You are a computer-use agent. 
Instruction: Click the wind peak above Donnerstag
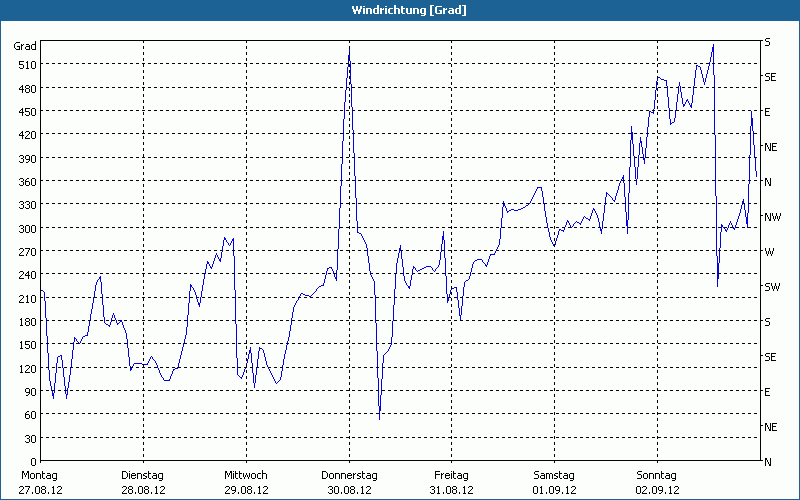349,47
